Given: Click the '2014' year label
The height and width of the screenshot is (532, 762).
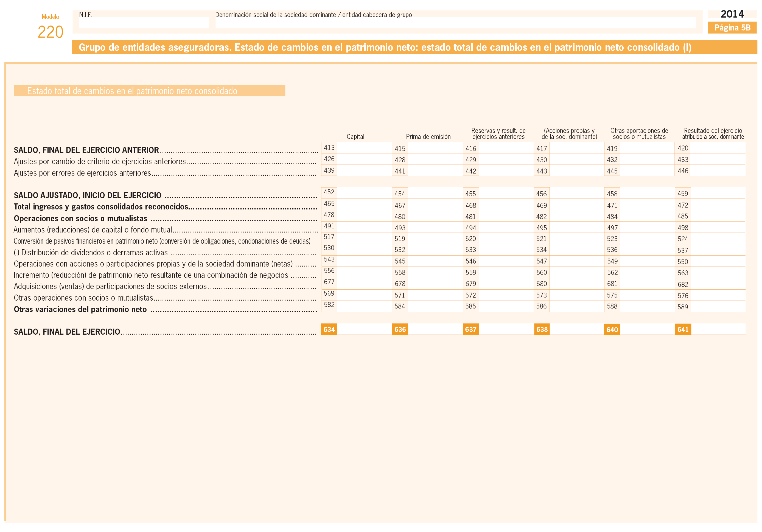Looking at the screenshot, I should click(732, 14).
